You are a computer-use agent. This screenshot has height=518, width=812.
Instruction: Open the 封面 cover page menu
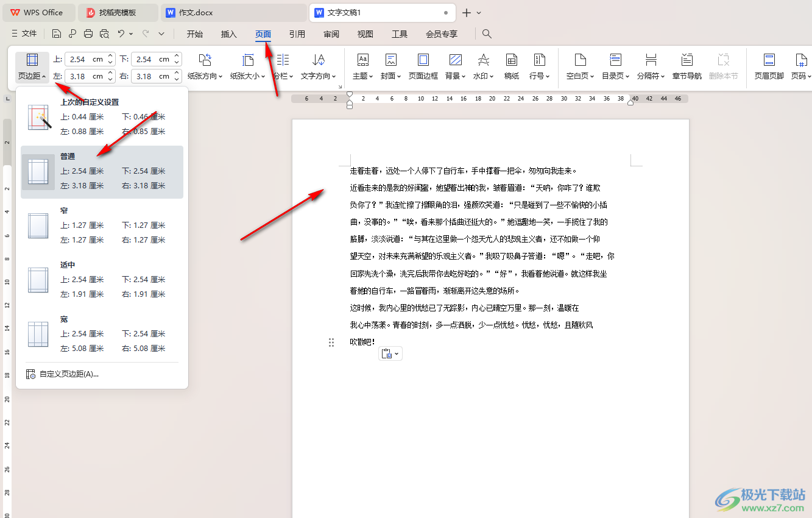point(391,68)
